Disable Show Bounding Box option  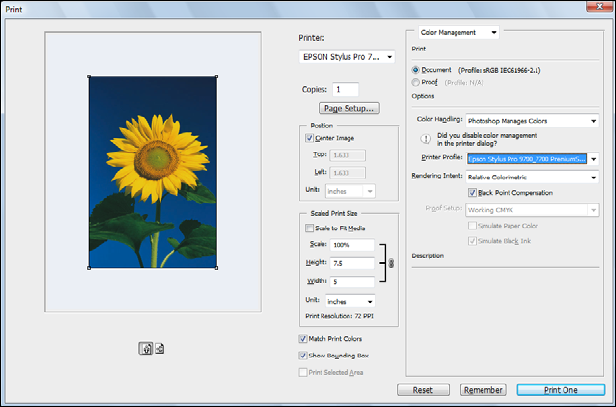[303, 354]
